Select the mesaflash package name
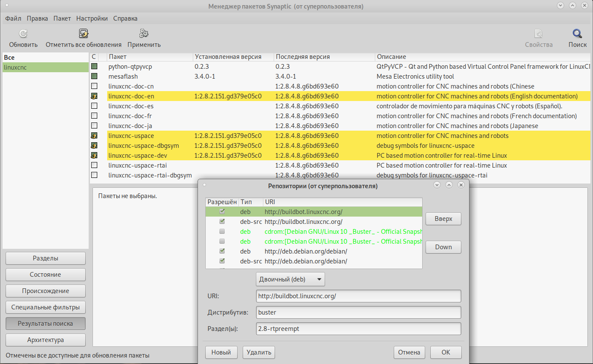Screen dimensions: 593x364 point(123,76)
